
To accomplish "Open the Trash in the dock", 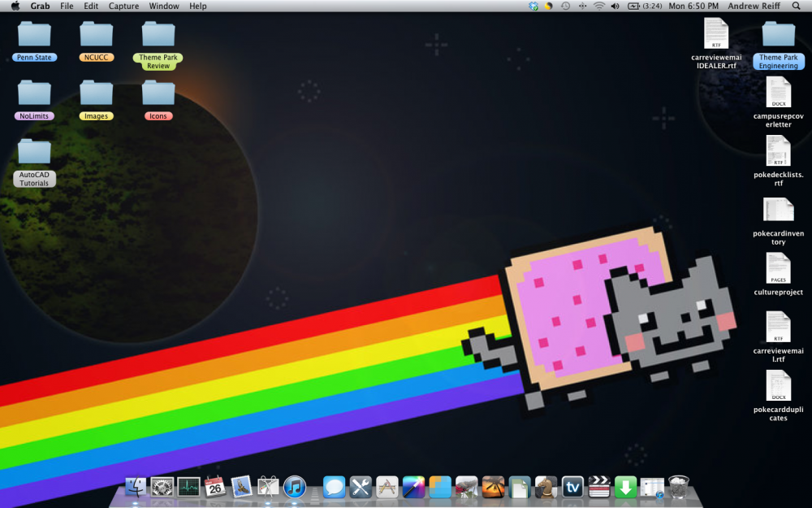I will [679, 487].
